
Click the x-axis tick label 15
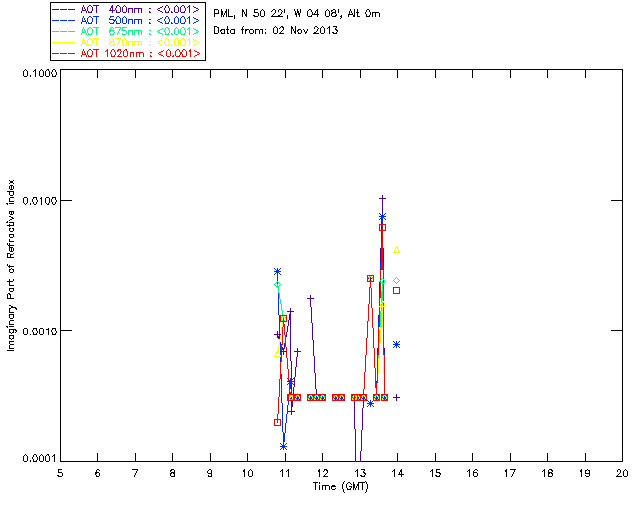coord(435,473)
